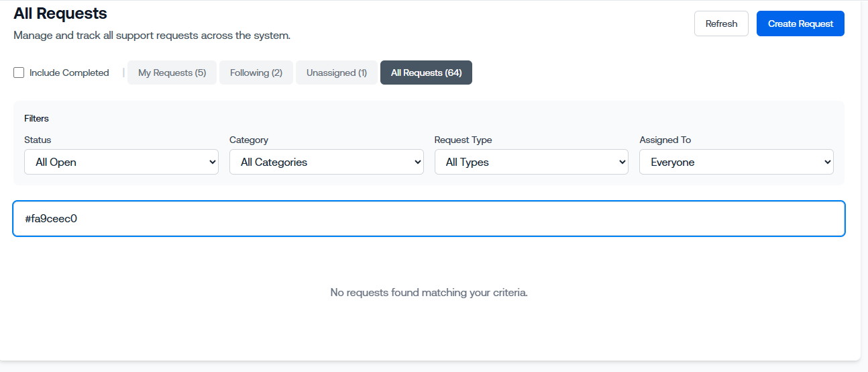868x372 pixels.
Task: Switch to the My Requests (5) tab
Action: point(172,73)
